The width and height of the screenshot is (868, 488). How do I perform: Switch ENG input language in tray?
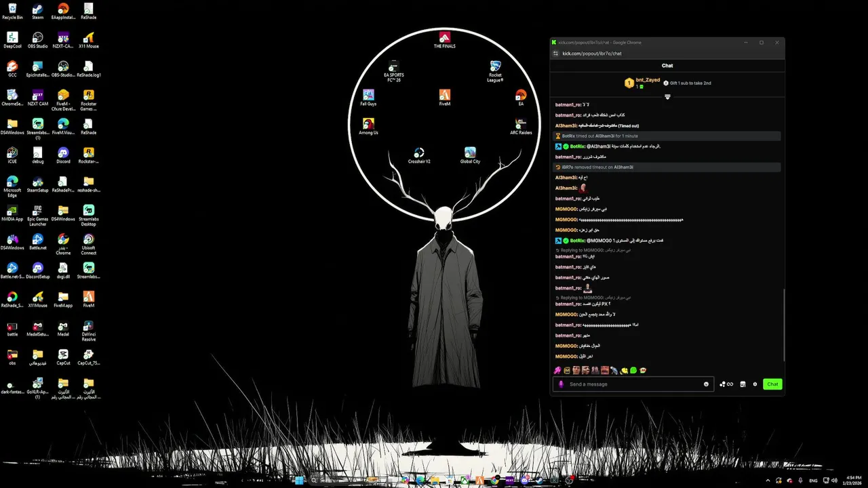tap(814, 480)
